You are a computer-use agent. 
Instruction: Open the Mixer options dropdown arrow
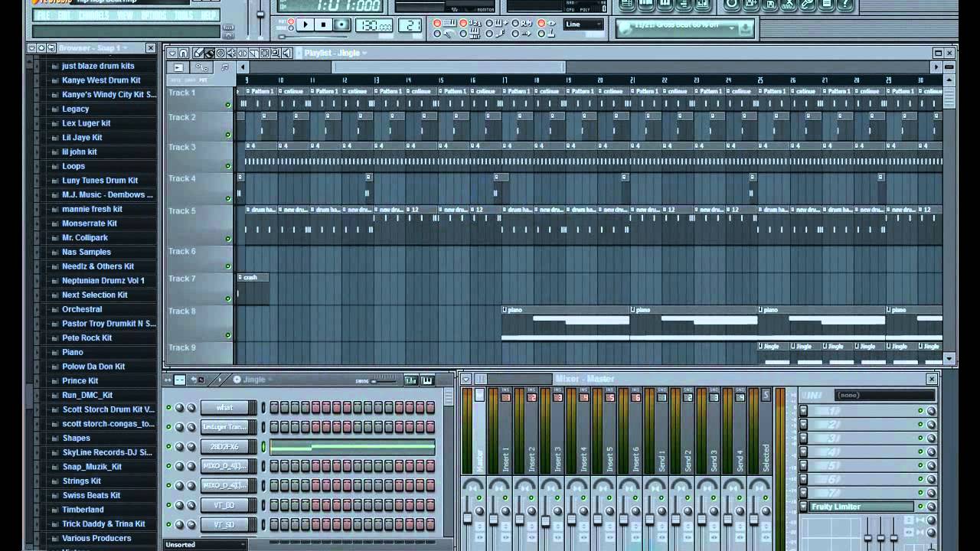465,379
